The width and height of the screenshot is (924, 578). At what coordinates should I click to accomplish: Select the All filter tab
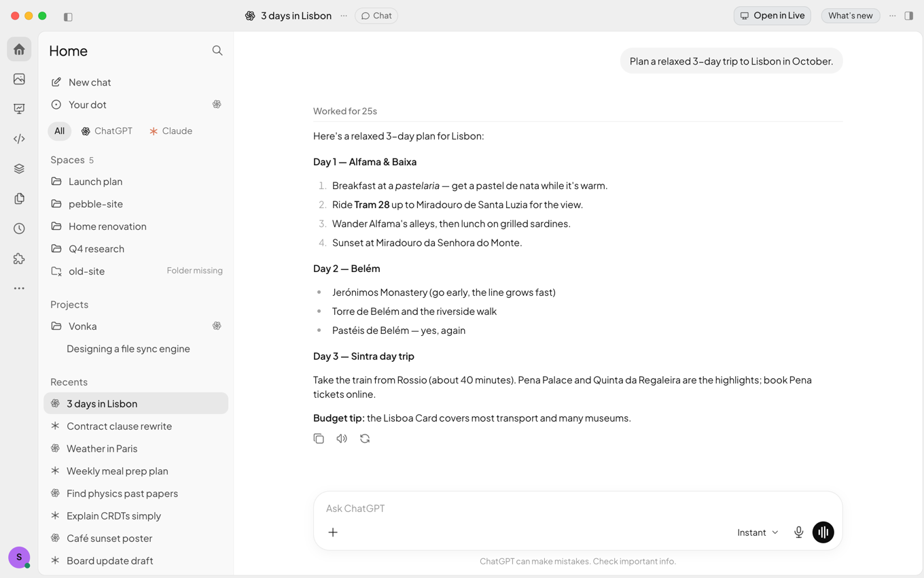tap(60, 131)
